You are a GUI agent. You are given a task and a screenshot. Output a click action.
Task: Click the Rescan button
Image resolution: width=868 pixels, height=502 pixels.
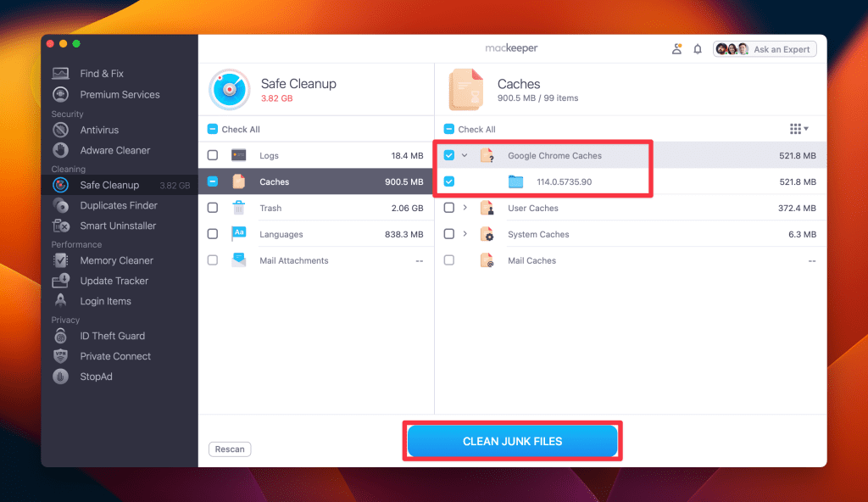(x=230, y=449)
